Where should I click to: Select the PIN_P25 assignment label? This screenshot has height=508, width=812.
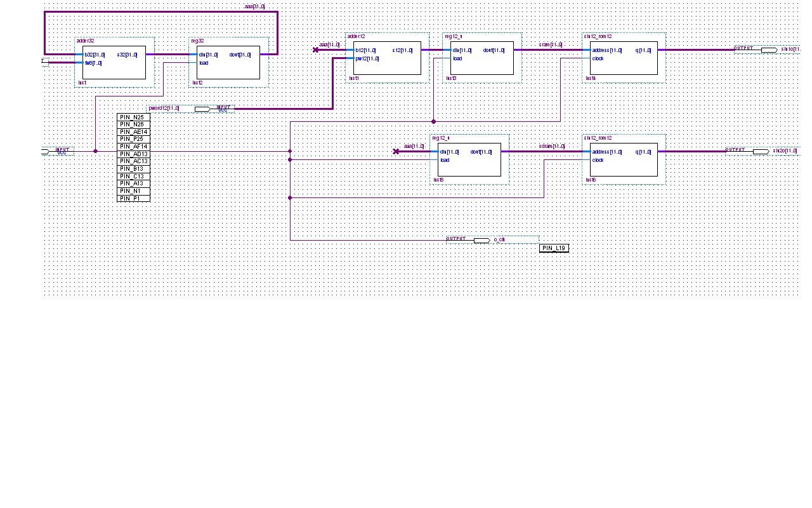click(x=133, y=139)
